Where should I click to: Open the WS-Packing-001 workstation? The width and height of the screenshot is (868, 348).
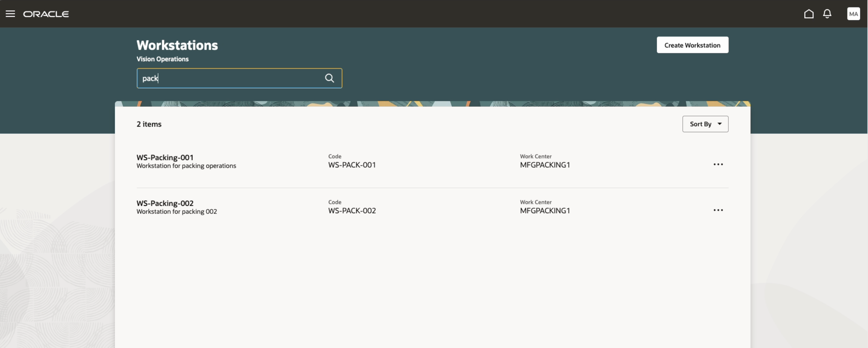click(165, 157)
